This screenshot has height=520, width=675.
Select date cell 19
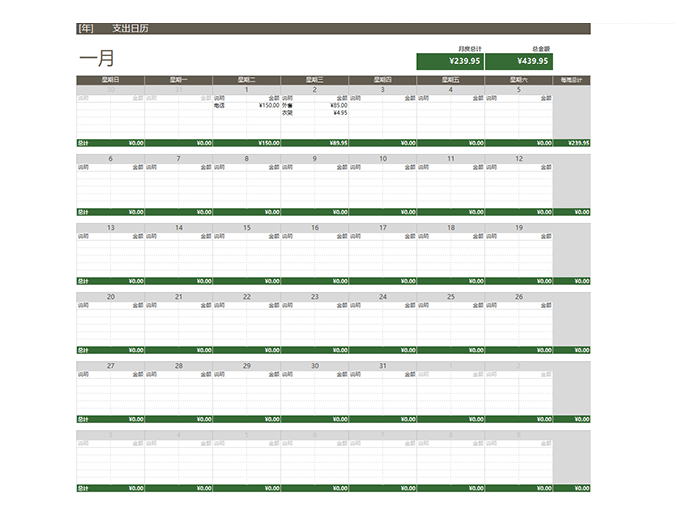[x=519, y=228]
